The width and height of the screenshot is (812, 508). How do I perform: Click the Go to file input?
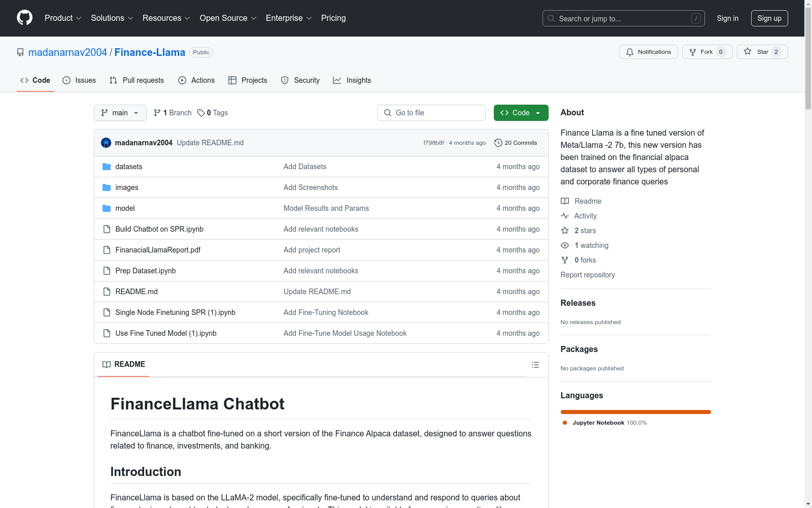(x=431, y=113)
